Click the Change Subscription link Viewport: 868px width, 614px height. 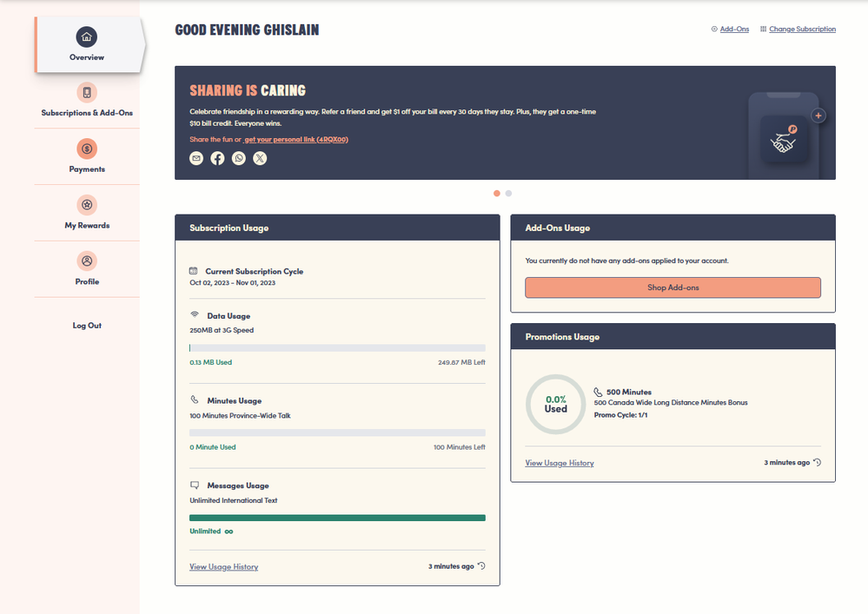801,30
